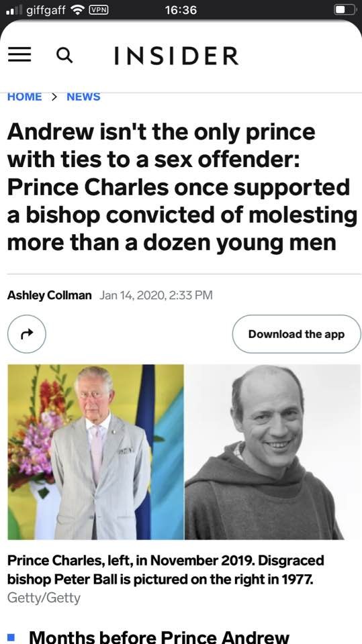Viewport: 362px width, 644px height.
Task: Go to the INSIDER logo homepage
Action: [176, 56]
